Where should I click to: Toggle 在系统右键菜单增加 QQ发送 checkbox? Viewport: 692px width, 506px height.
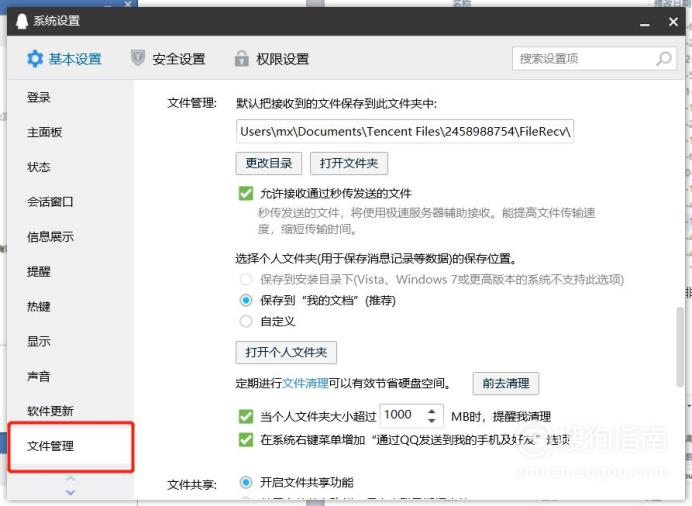[x=246, y=439]
